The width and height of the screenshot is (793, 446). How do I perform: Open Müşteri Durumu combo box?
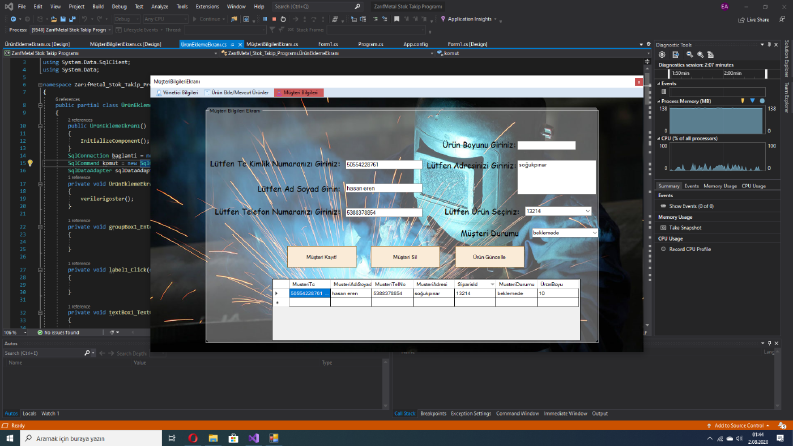pyautogui.click(x=564, y=233)
